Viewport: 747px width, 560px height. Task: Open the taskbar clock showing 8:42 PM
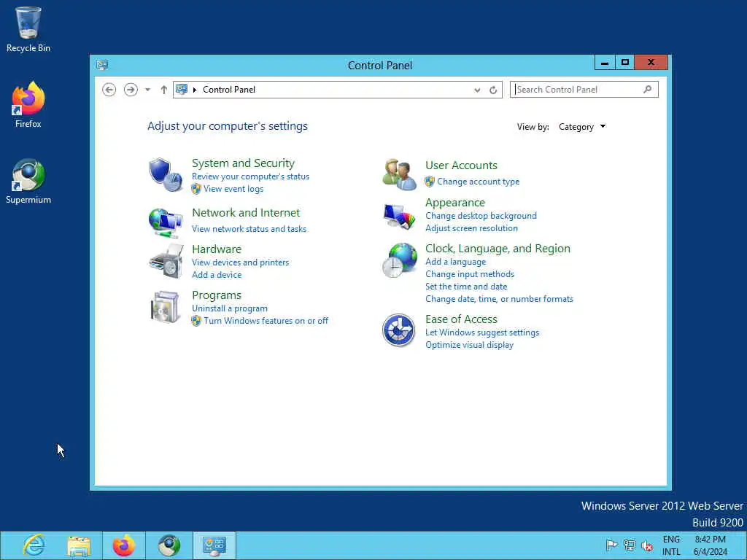(711, 545)
